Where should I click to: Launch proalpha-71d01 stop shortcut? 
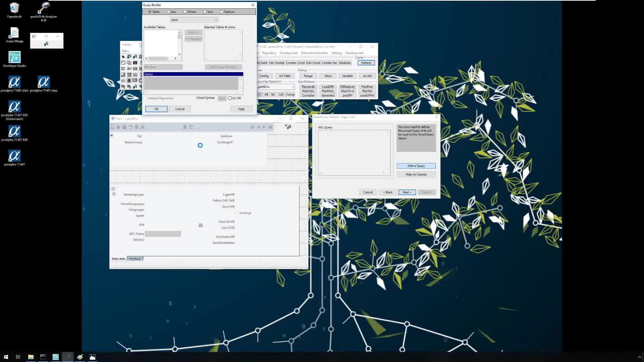click(44, 84)
